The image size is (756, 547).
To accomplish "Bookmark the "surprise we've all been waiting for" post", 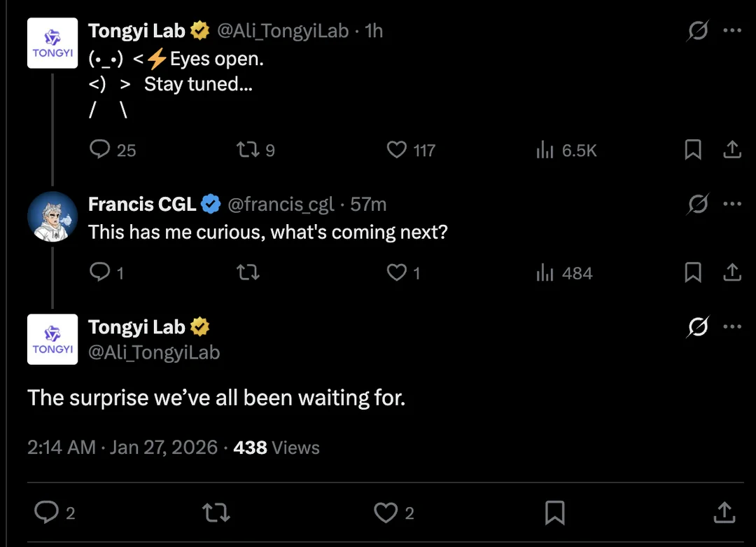I will [554, 513].
